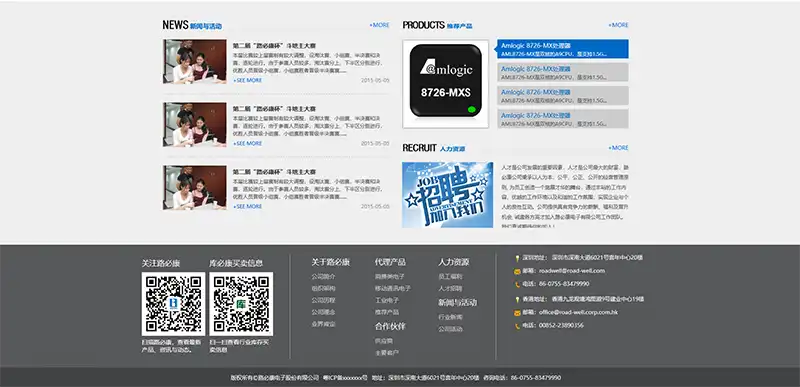The width and height of the screenshot is (800, 387).
Task: Open 公司活动 footer link
Action: (450, 329)
